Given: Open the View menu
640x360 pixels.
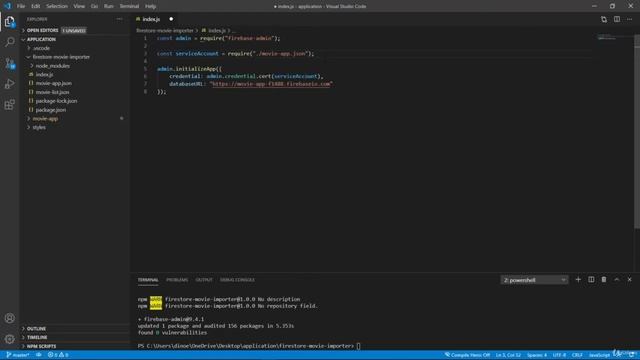Looking at the screenshot, I should [x=79, y=6].
